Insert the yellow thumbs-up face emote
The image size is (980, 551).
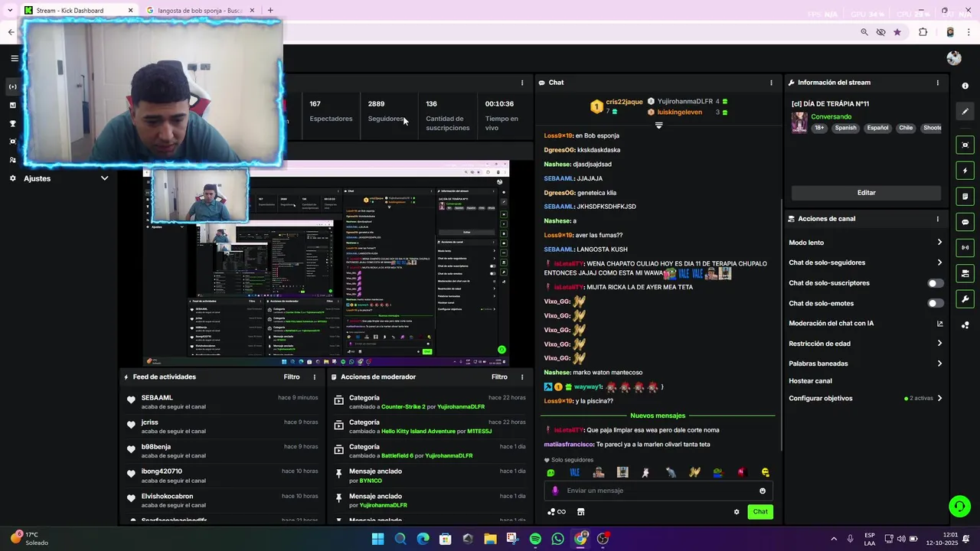point(765,472)
